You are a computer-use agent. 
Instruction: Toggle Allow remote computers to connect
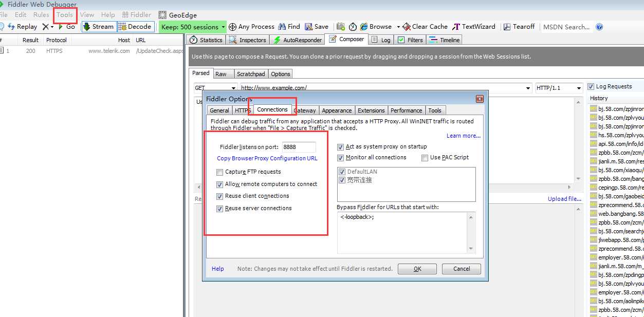click(220, 184)
